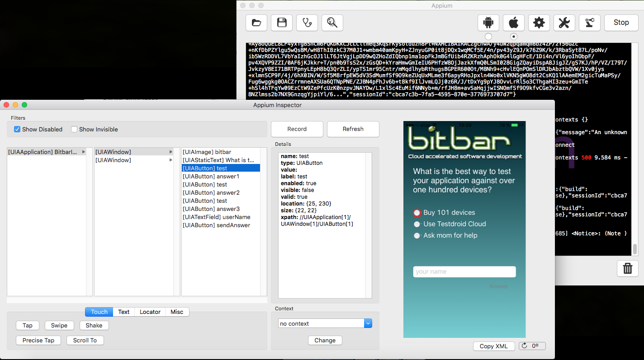
Task: Open the no context dropdown
Action: 325,323
